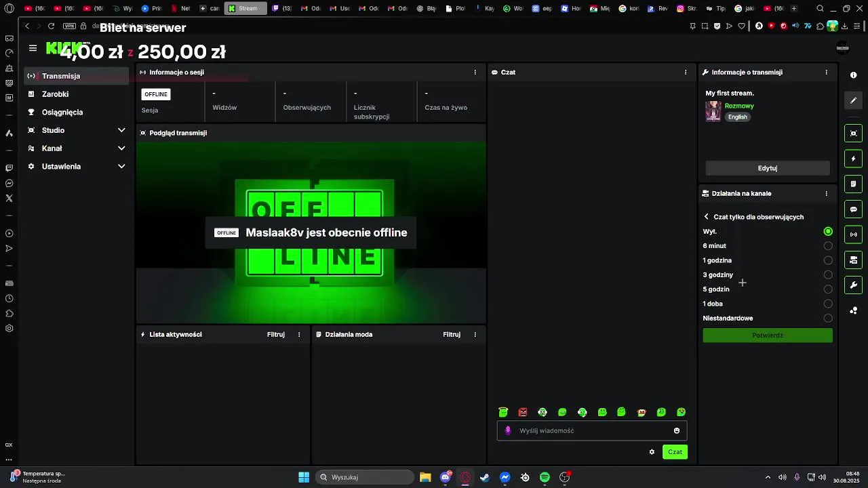
Task: Click the chat bubble icon in right toolbar
Action: tap(853, 209)
